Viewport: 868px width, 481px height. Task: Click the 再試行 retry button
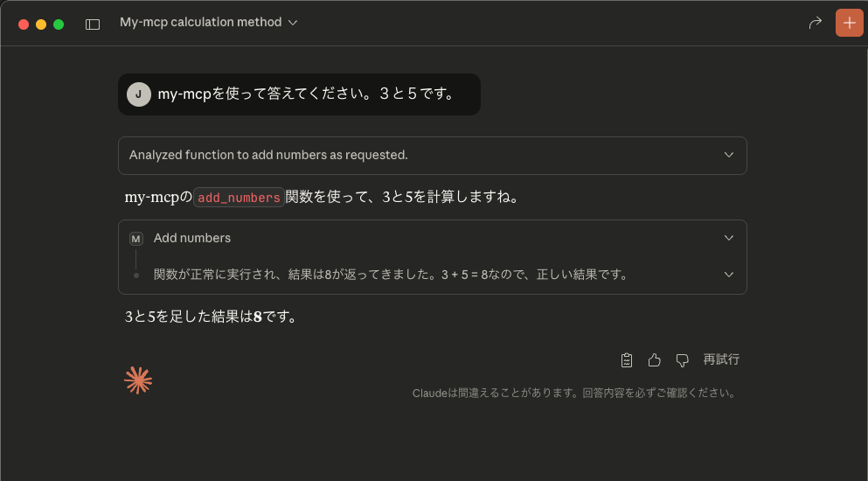tap(721, 359)
